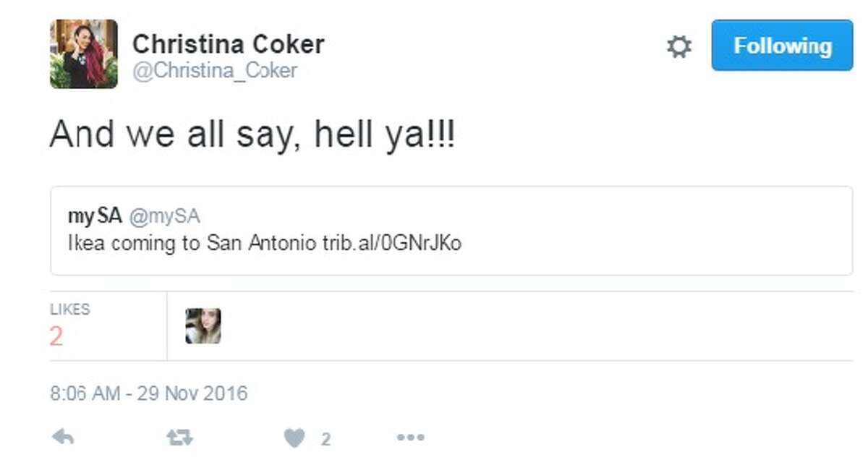868x460 pixels.
Task: Click the tweet text "And we all say, hell ya!!!"
Action: pyautogui.click(x=252, y=136)
